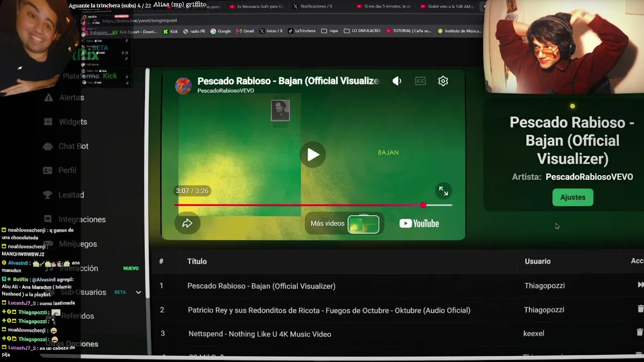Open the Google bookmark
Screen dimensions: 644x362
[x=220, y=31]
